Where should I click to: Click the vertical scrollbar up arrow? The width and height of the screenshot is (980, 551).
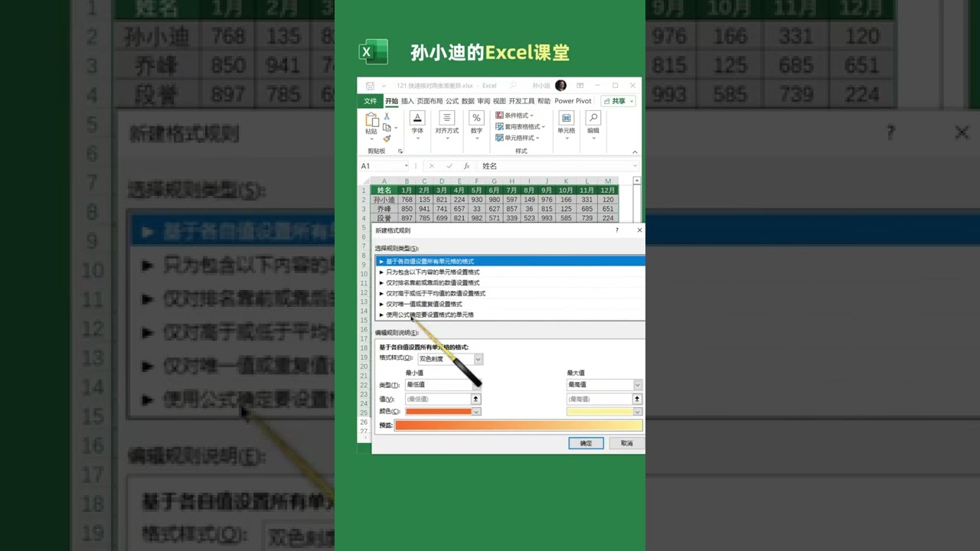click(x=637, y=181)
